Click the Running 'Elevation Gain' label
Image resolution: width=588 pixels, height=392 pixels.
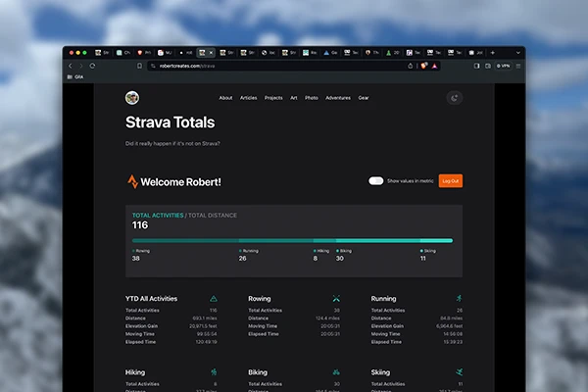tap(387, 326)
